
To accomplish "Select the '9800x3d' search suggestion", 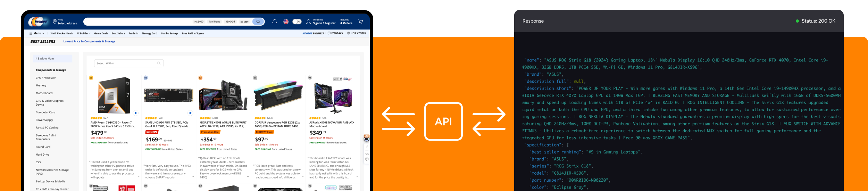I will pyautogui.click(x=230, y=22).
